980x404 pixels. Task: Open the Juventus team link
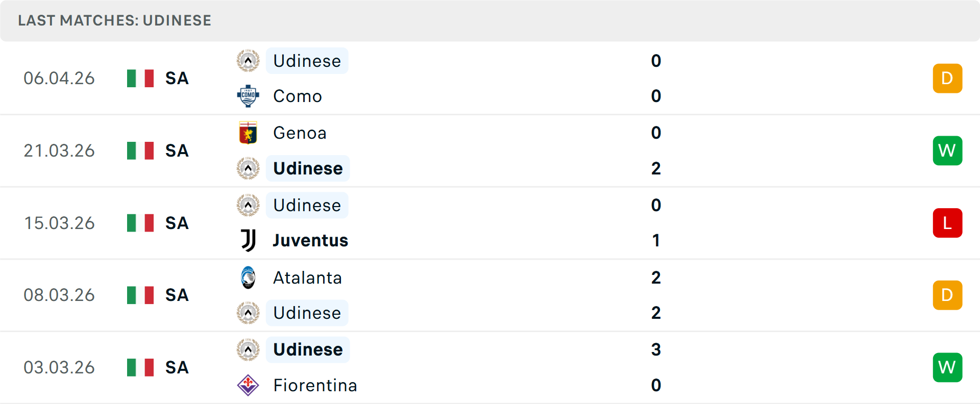[310, 240]
